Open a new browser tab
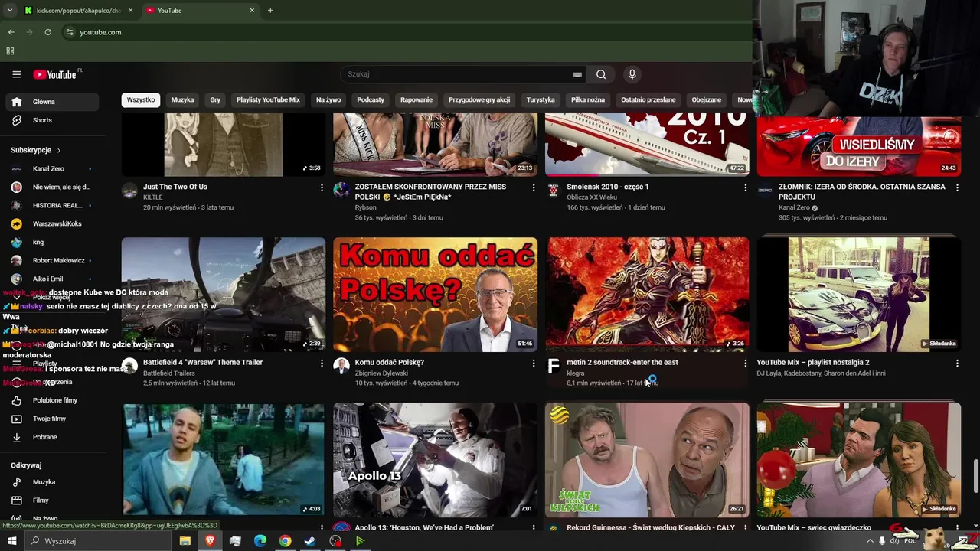 (270, 10)
